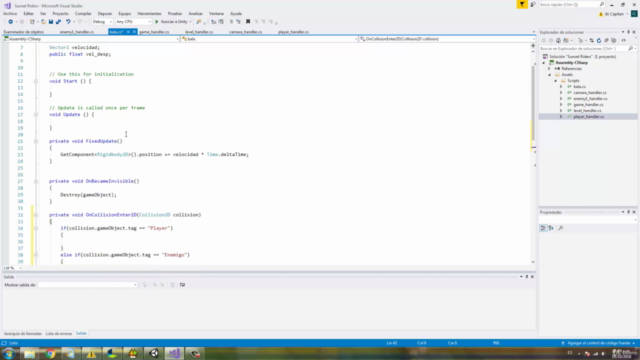Close the bala.cs tab
Screen dimensions: 640x360
click(x=134, y=32)
